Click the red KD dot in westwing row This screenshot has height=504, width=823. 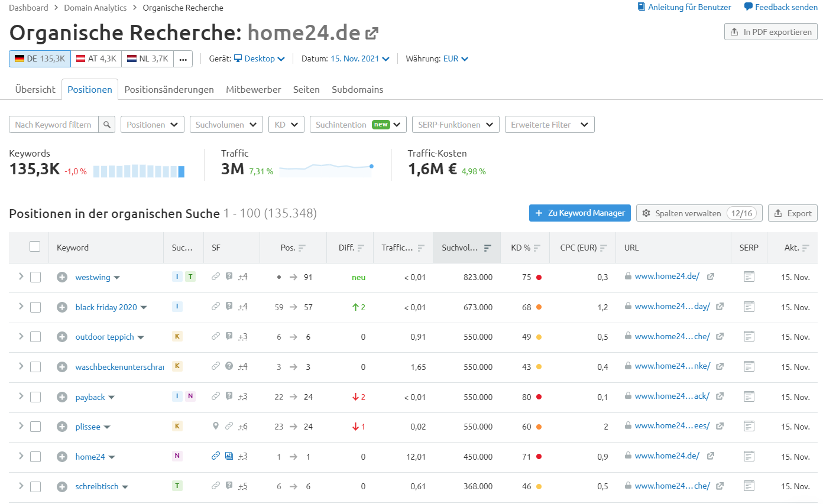coord(539,277)
